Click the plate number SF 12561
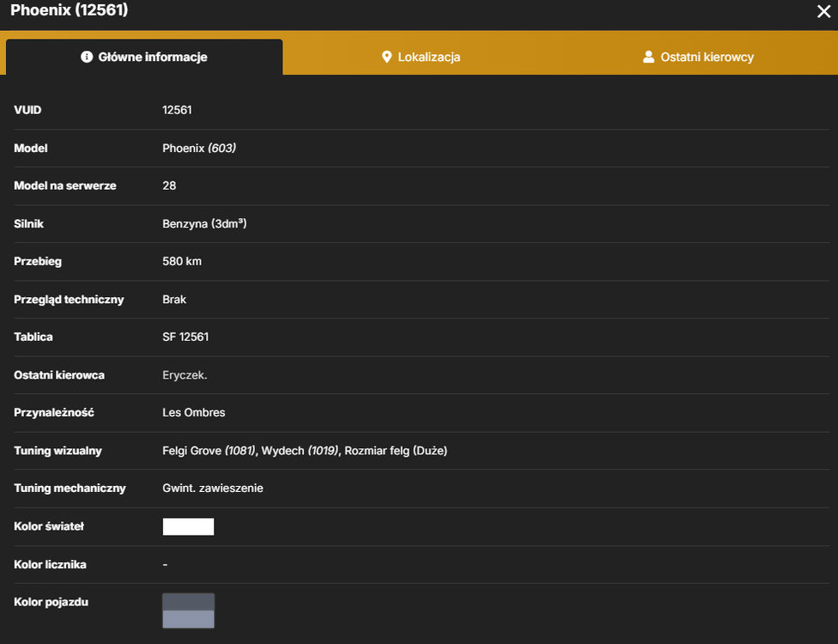838x644 pixels. (185, 337)
